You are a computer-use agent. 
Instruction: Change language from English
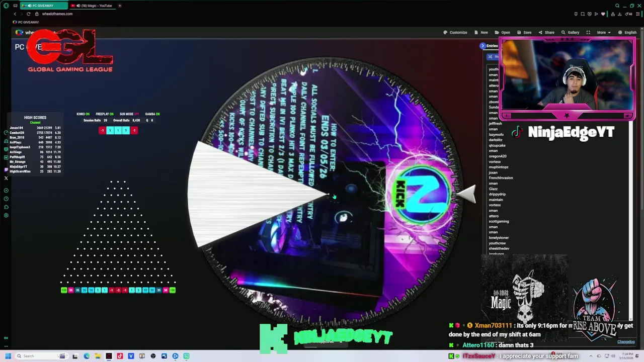[627, 32]
